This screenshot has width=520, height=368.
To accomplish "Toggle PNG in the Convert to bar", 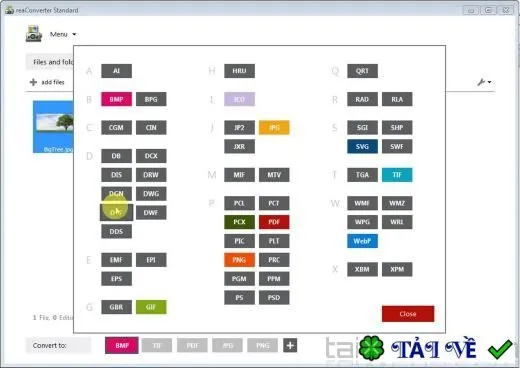I will pyautogui.click(x=263, y=346).
